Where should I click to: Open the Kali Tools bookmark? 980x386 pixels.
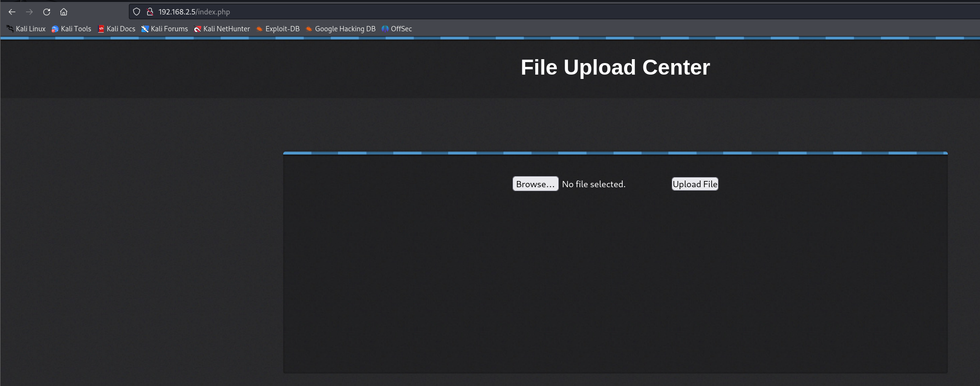(71, 29)
